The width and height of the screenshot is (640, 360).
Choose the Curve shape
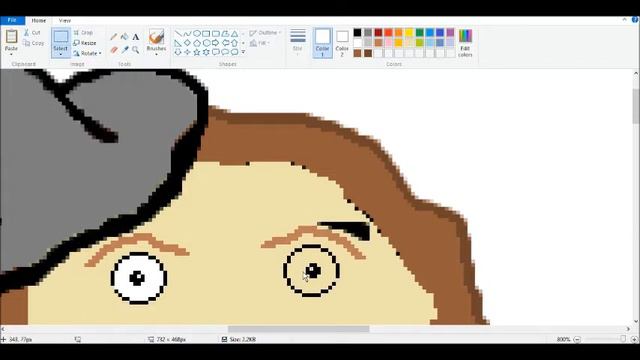(187, 33)
